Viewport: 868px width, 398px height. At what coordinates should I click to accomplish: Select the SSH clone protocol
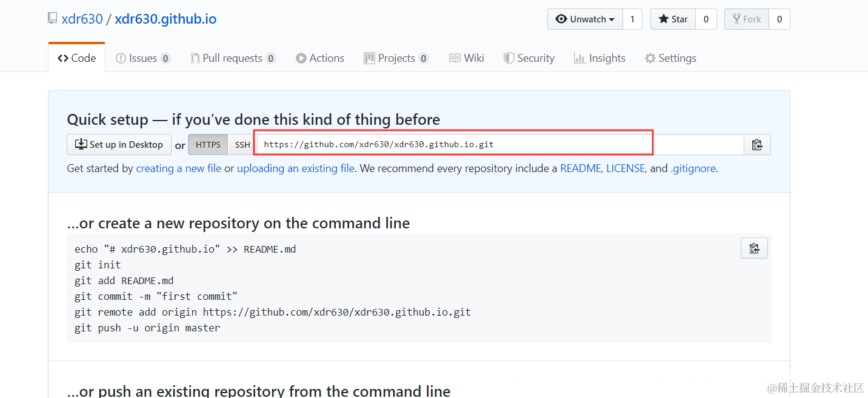point(242,145)
